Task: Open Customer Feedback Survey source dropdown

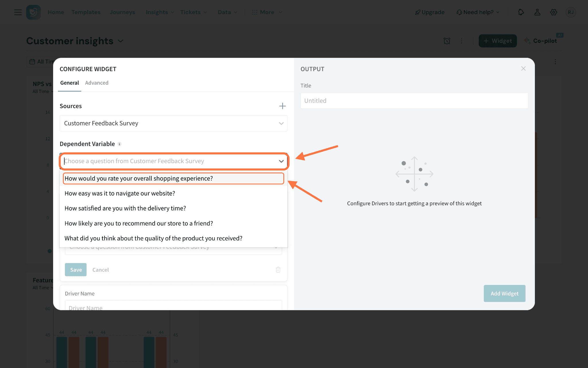Action: click(x=173, y=123)
